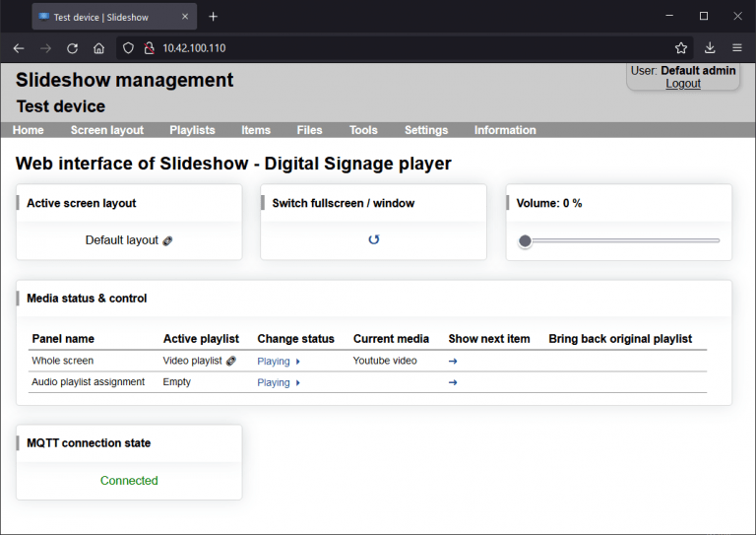756x535 pixels.
Task: Click the address bar showing 10.42.100.110
Action: point(394,47)
